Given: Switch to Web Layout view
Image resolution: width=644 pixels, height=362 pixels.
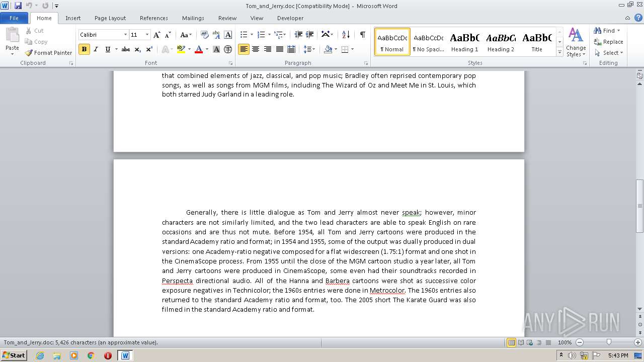Looking at the screenshot, I should pos(529,342).
